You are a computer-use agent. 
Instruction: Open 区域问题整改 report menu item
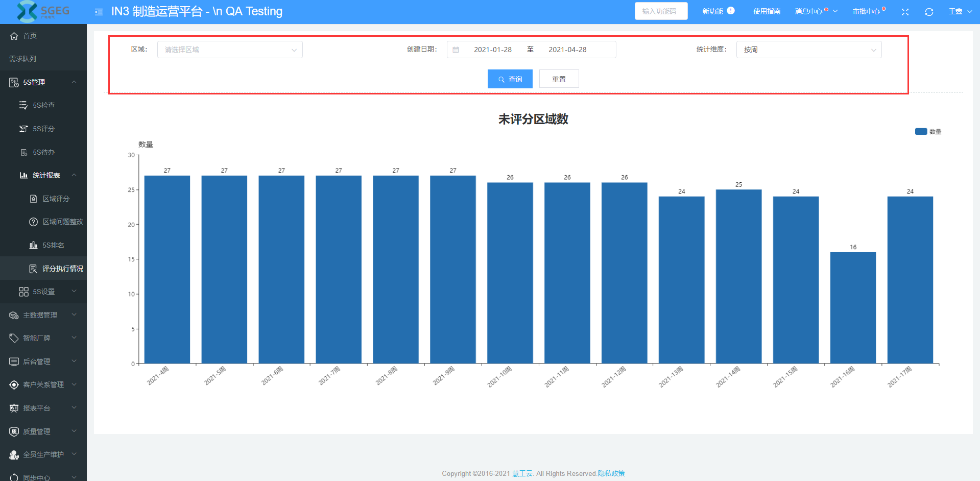click(x=62, y=222)
